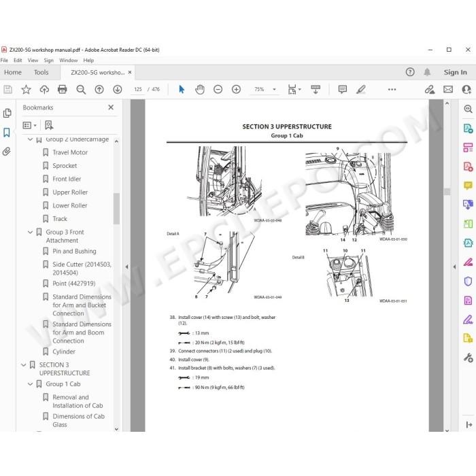The height and width of the screenshot is (476, 476).
Task: Switch to Tools tab
Action: click(41, 72)
